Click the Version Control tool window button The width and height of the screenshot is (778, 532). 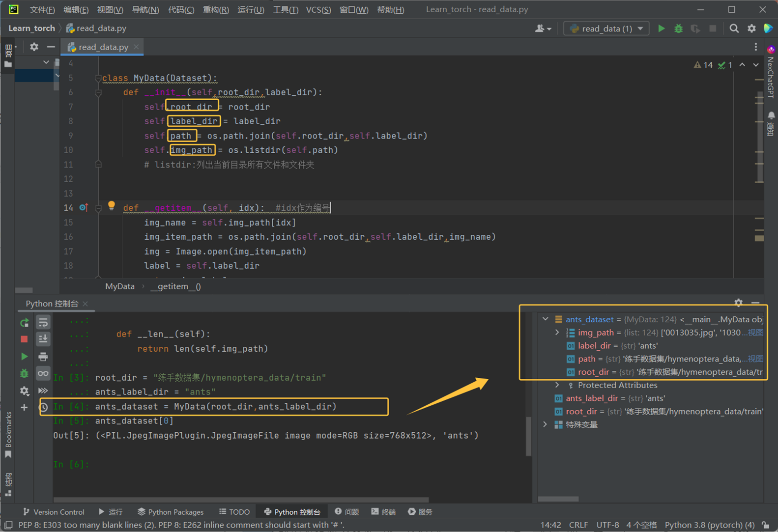pos(54,512)
